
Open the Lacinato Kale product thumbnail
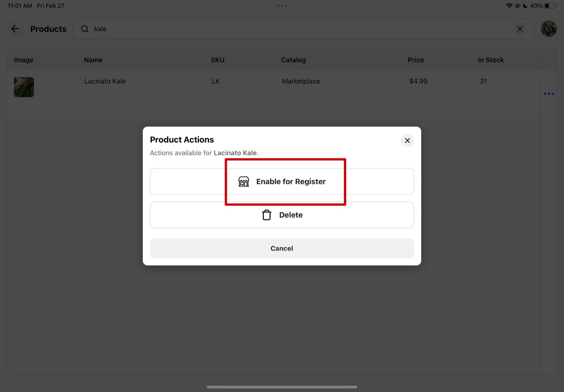(x=24, y=87)
